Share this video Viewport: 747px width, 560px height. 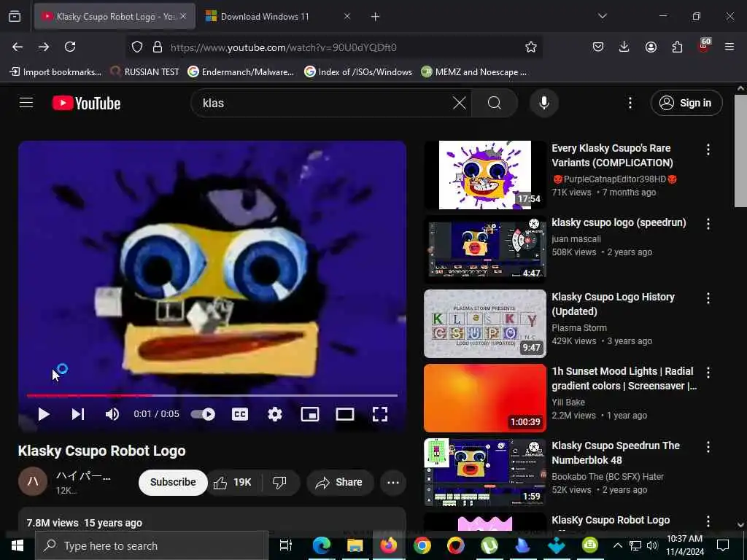pyautogui.click(x=339, y=483)
